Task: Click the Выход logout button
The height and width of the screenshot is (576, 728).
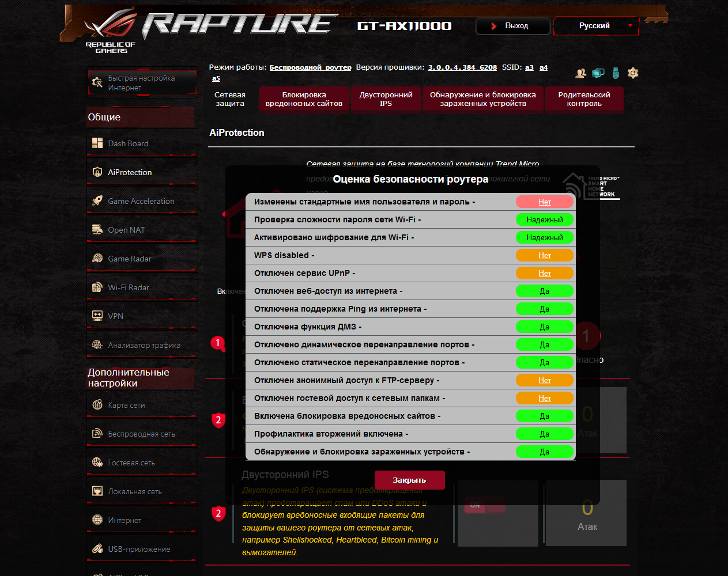Action: coord(512,26)
